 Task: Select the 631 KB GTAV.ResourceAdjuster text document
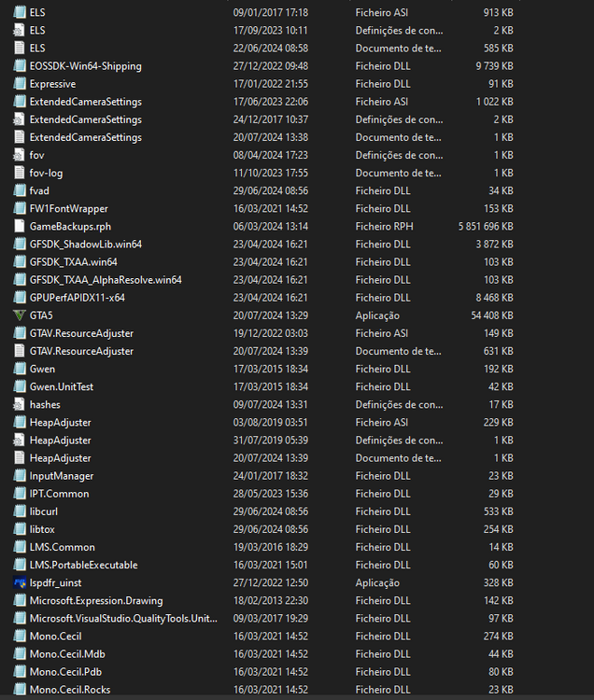click(81, 351)
